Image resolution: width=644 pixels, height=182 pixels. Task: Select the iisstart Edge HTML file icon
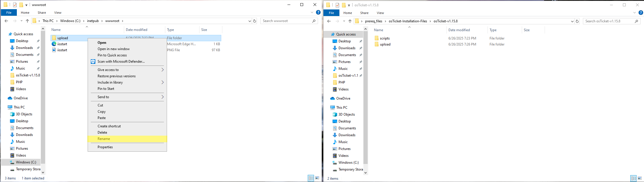pyautogui.click(x=54, y=44)
